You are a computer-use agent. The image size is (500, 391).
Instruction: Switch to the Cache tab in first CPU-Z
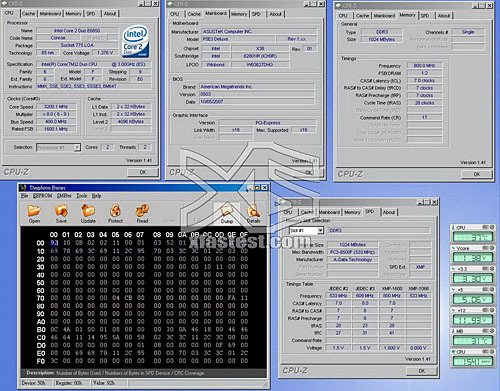(29, 14)
